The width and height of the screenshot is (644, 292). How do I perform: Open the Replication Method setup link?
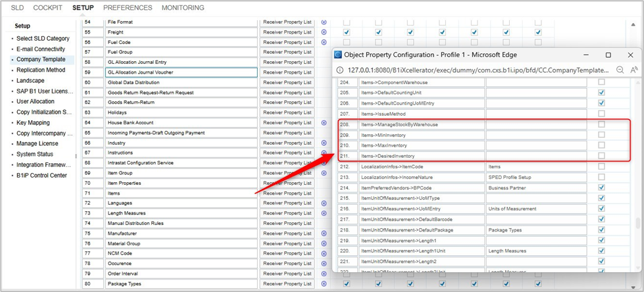pos(41,70)
